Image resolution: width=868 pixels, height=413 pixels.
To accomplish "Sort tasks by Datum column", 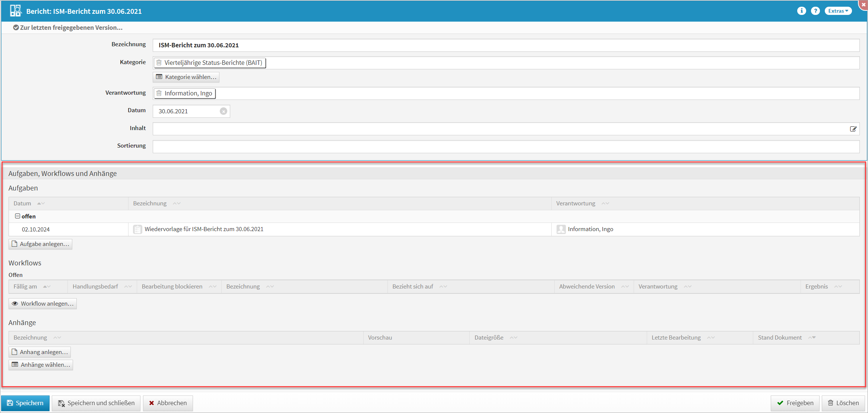I will coord(41,204).
